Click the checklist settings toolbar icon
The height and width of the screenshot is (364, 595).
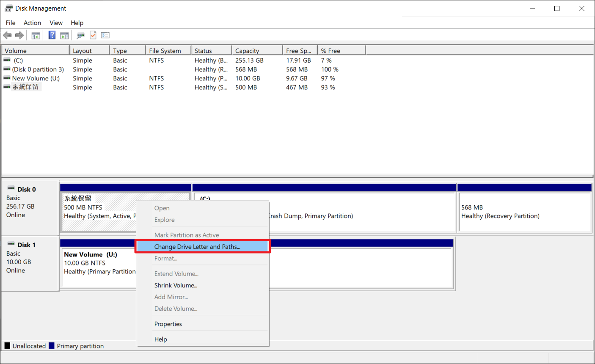tap(105, 35)
